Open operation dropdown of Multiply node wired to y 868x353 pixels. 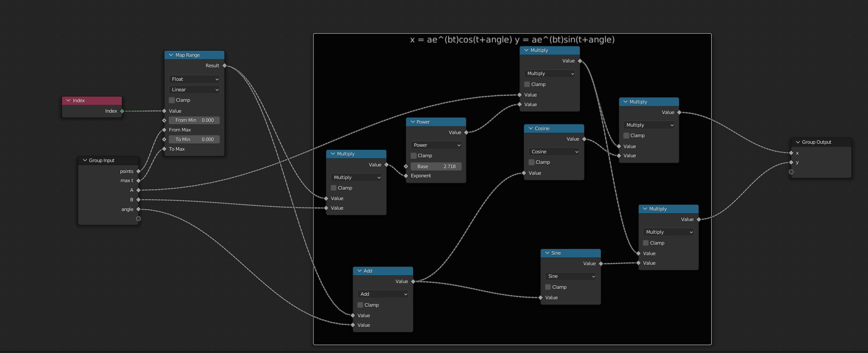[668, 232]
